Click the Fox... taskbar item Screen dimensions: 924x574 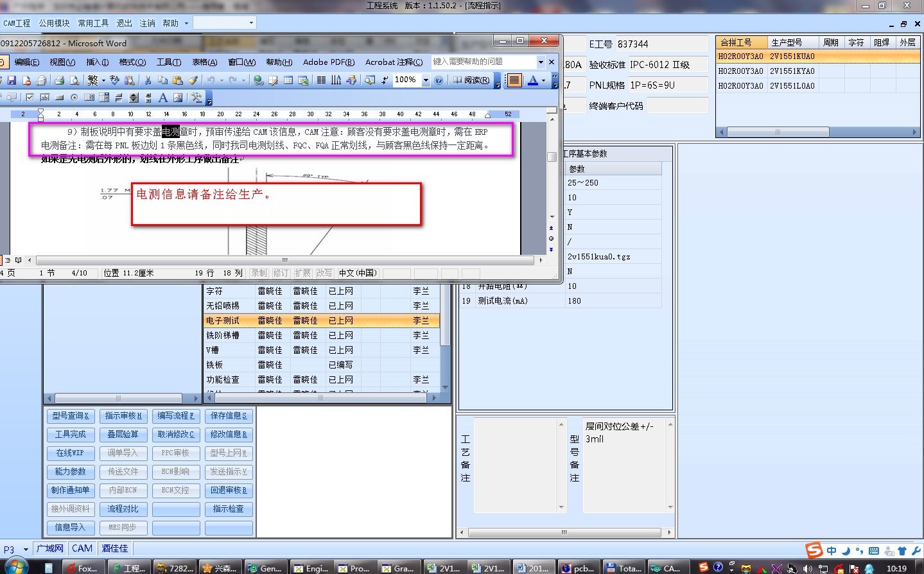coord(83,568)
